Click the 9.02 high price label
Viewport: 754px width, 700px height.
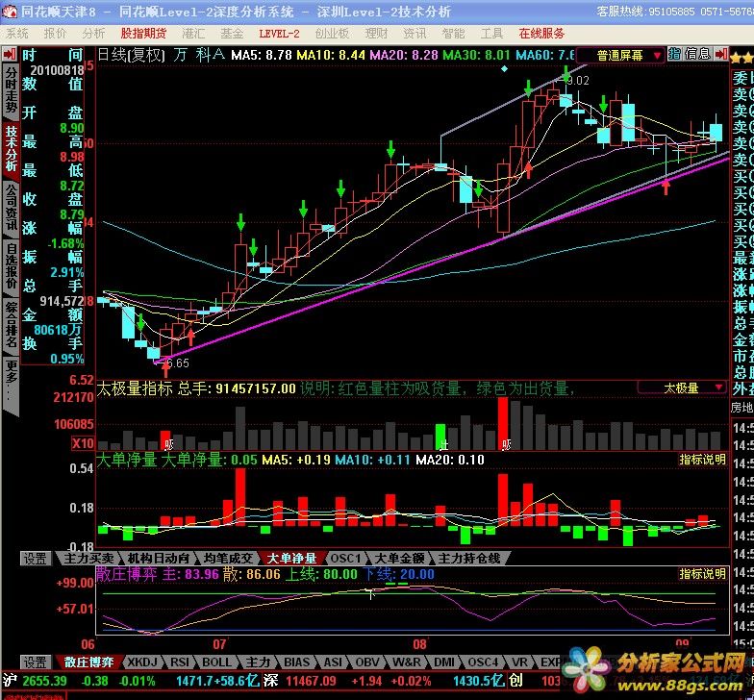(579, 81)
